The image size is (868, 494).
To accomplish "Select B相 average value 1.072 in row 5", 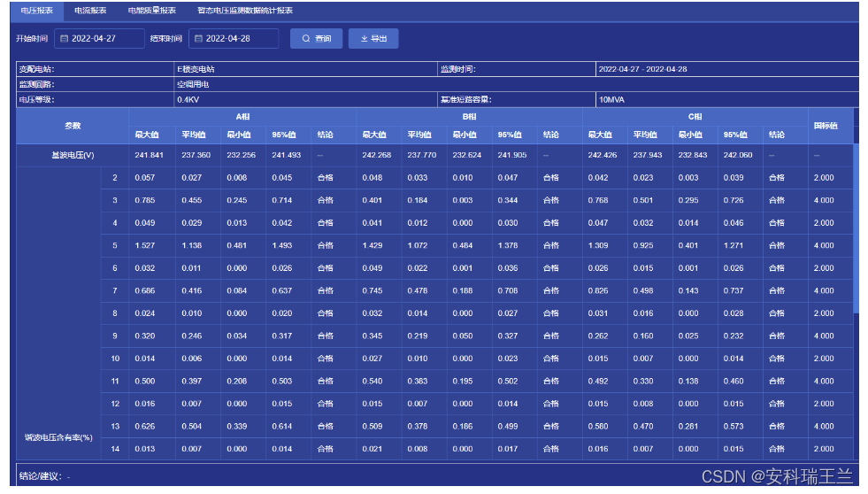I will (x=418, y=245).
